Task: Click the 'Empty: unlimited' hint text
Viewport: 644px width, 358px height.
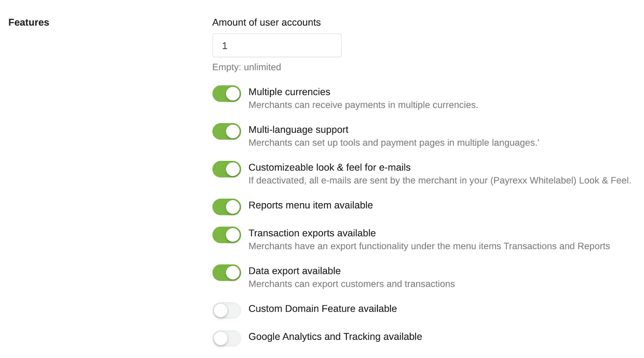Action: pos(246,67)
